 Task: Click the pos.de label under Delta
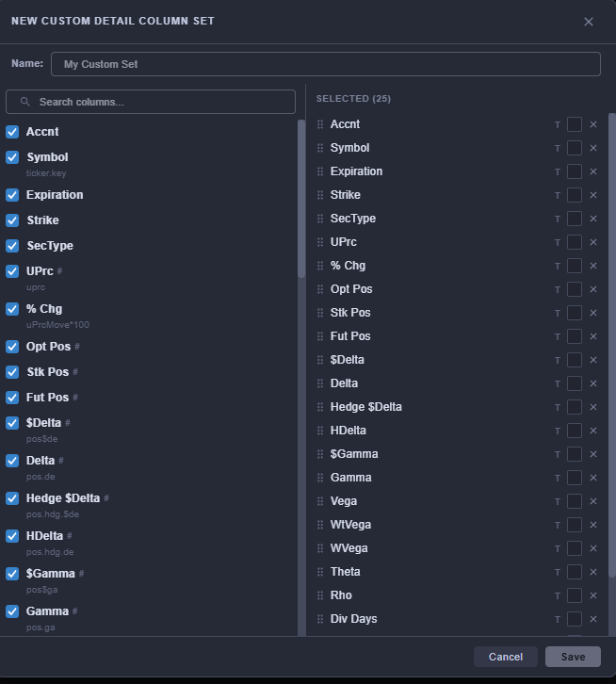(x=41, y=477)
